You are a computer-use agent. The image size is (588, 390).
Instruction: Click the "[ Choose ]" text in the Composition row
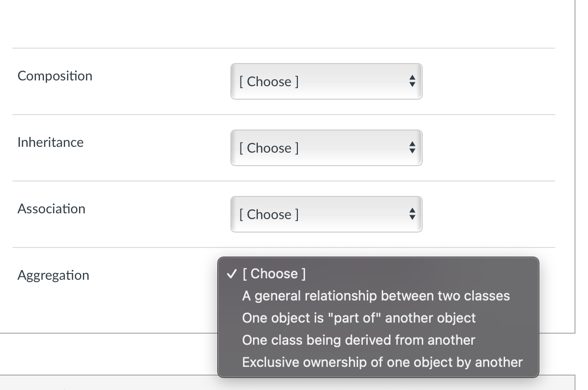[269, 82]
